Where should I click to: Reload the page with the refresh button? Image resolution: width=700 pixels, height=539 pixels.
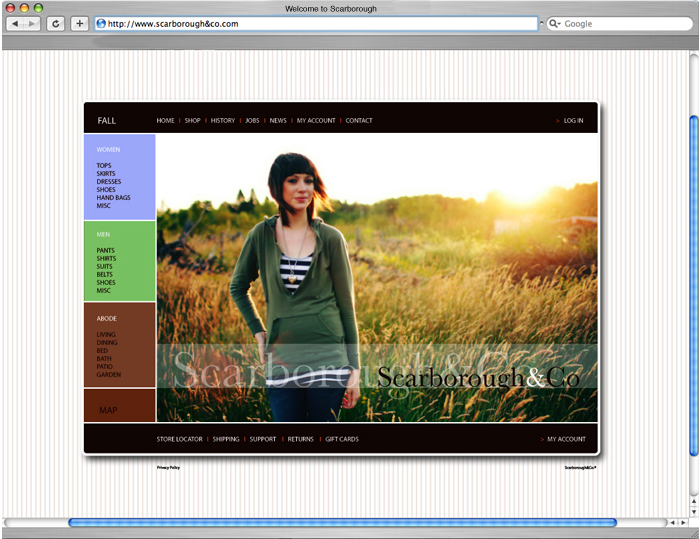(x=56, y=23)
